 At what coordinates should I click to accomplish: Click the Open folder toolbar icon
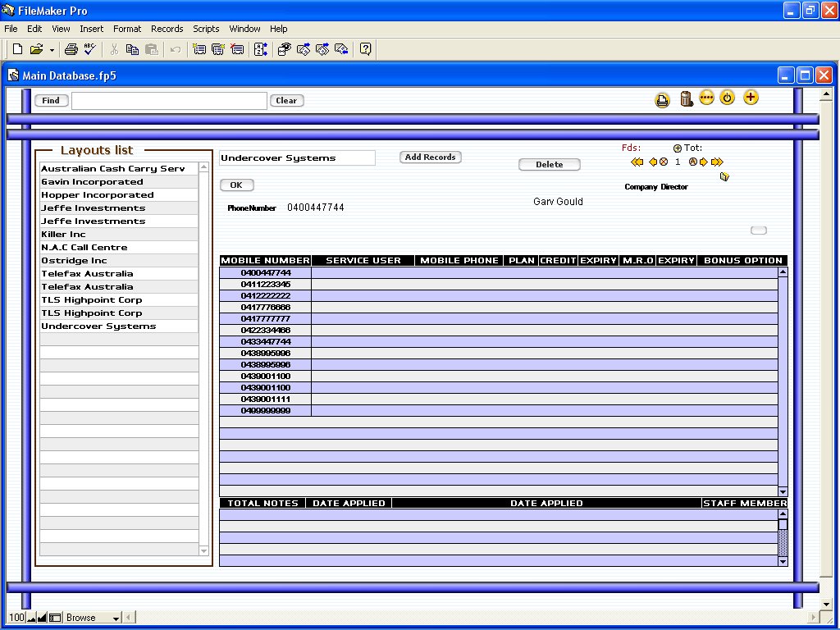(36, 49)
